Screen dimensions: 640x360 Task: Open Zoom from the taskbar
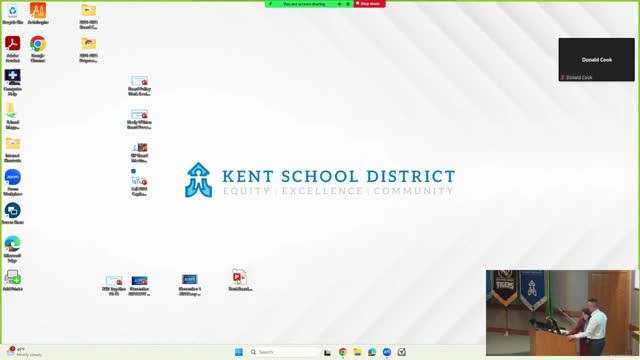tap(387, 352)
